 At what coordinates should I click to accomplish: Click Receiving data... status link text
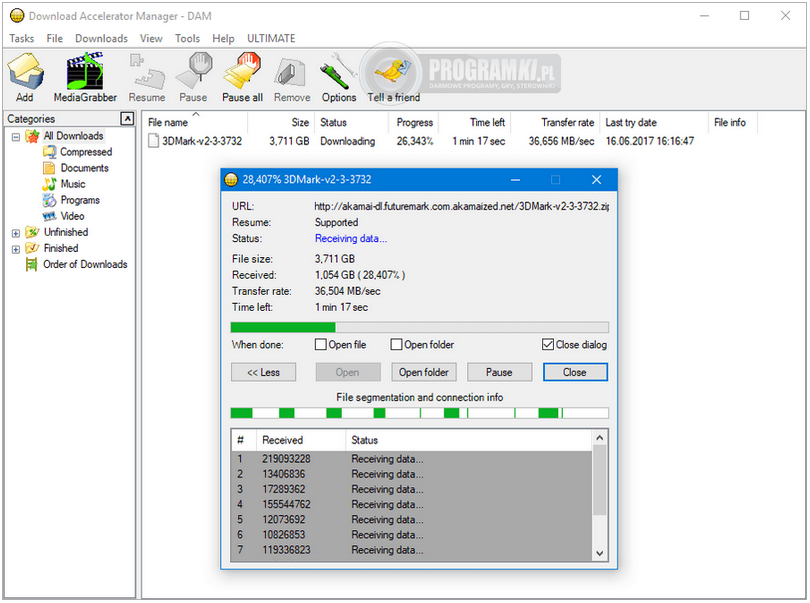[351, 238]
